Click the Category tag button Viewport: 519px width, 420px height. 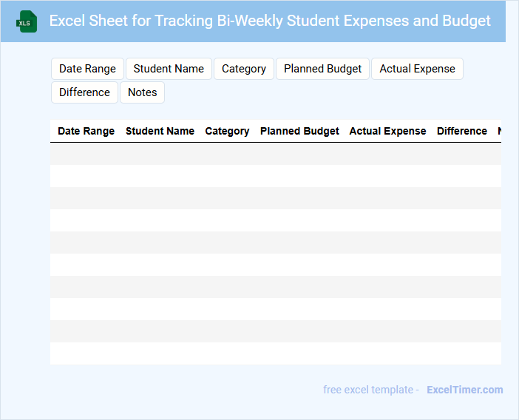[243, 69]
